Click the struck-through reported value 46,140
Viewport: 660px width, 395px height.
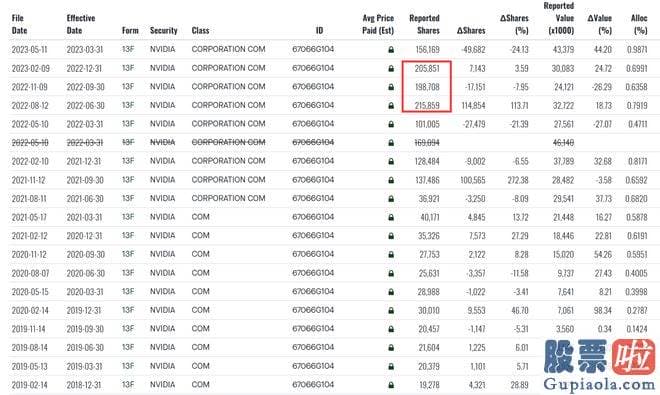(x=563, y=143)
